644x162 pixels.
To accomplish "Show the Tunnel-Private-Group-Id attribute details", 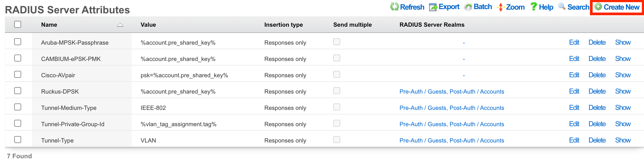I will 623,124.
